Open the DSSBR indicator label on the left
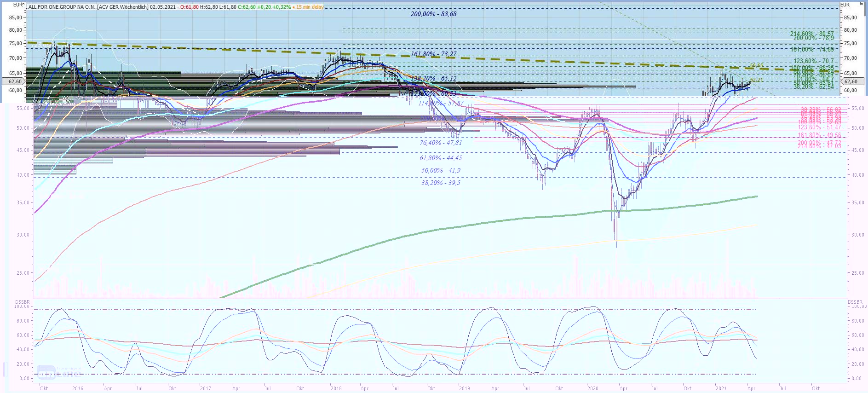 pyautogui.click(x=22, y=302)
